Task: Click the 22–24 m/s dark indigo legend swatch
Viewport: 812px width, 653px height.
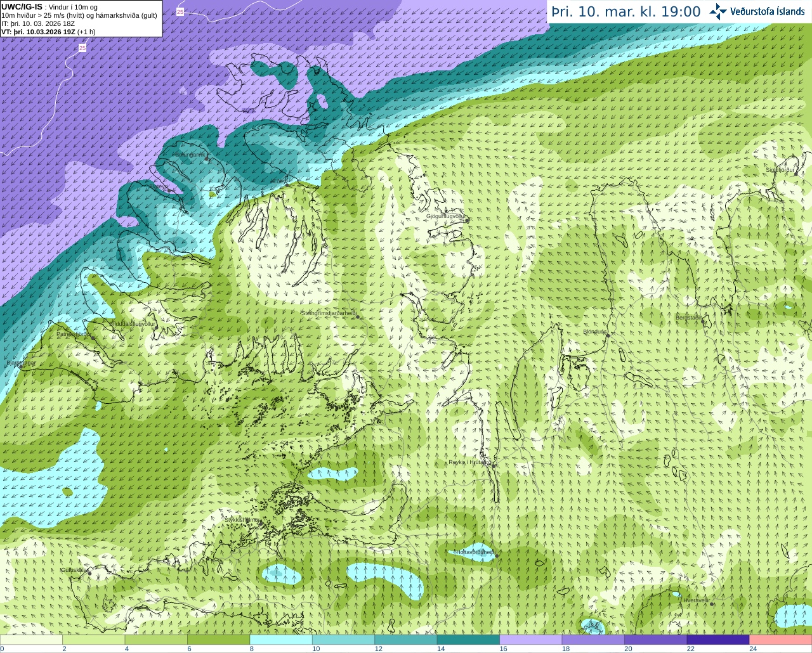Action: tap(718, 640)
